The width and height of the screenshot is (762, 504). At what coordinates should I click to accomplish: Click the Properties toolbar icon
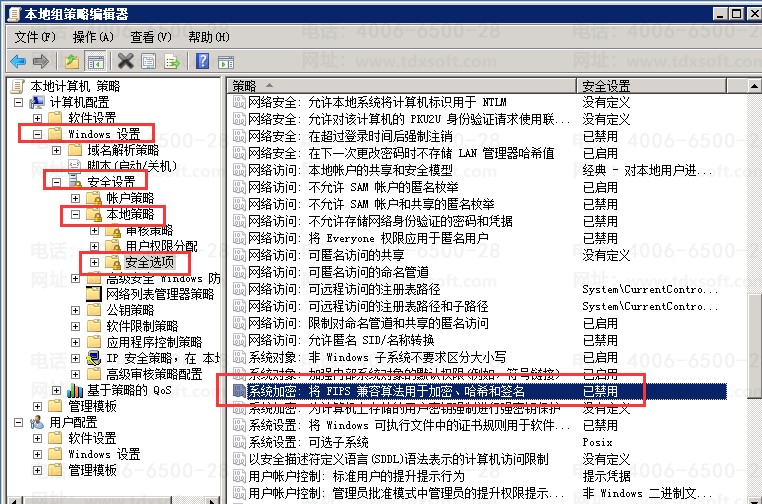147,60
